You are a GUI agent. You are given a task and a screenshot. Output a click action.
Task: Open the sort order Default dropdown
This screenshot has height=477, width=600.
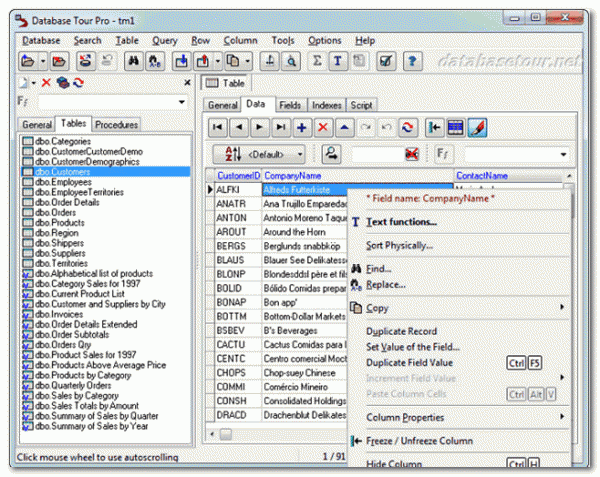[x=259, y=154]
